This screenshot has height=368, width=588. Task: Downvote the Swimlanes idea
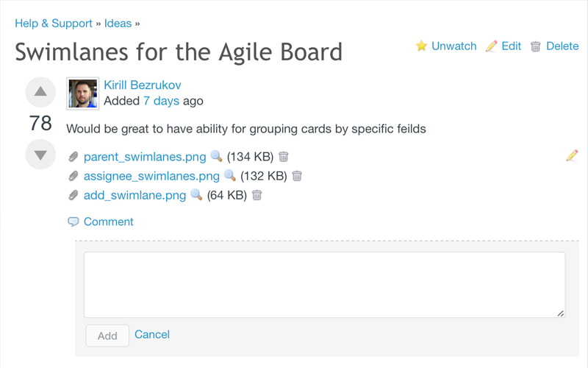[x=40, y=155]
